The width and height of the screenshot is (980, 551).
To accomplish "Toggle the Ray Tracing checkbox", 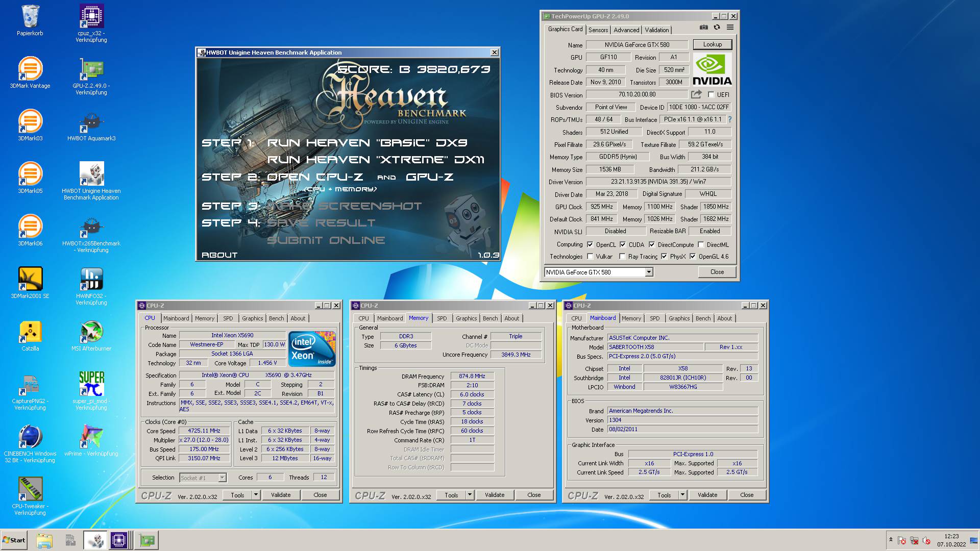I will pyautogui.click(x=622, y=257).
